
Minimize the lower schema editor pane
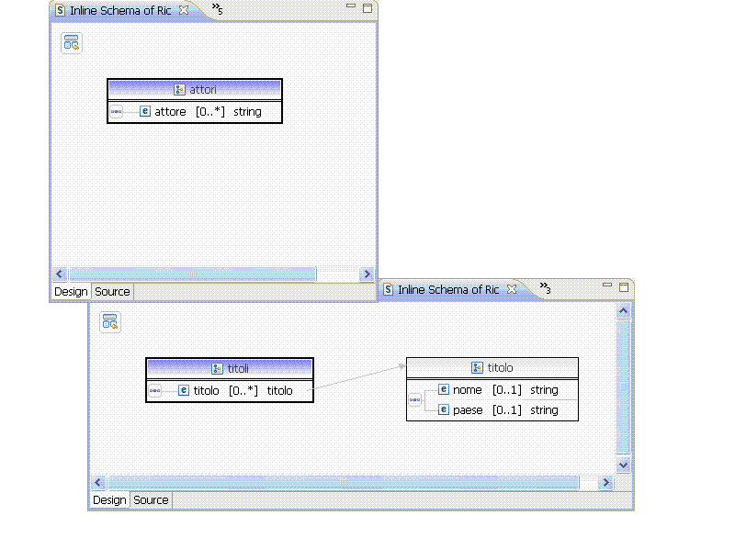click(607, 285)
